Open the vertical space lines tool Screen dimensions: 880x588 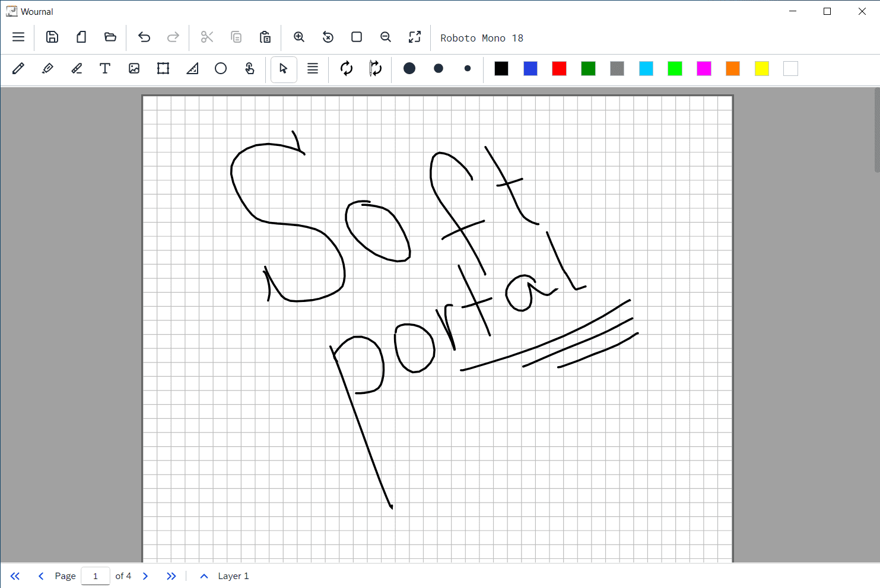click(x=313, y=69)
